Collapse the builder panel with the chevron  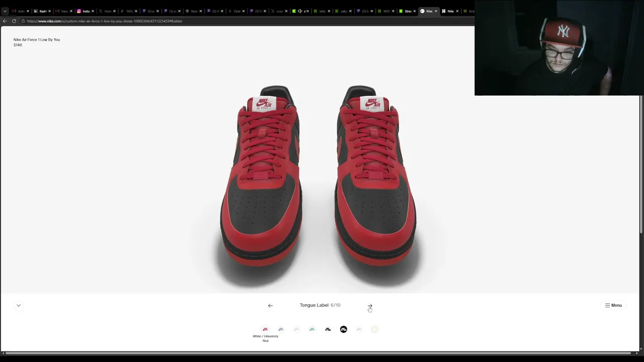point(19,305)
